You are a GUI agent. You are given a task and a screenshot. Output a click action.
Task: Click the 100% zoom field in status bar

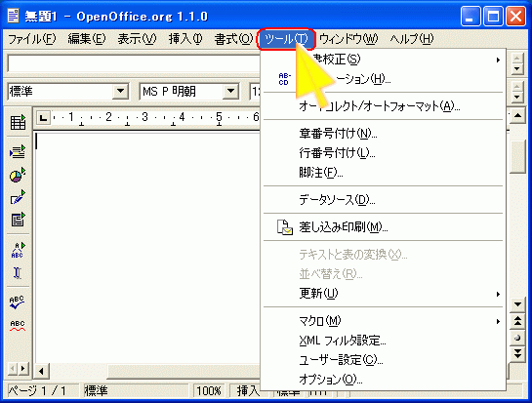tap(209, 390)
